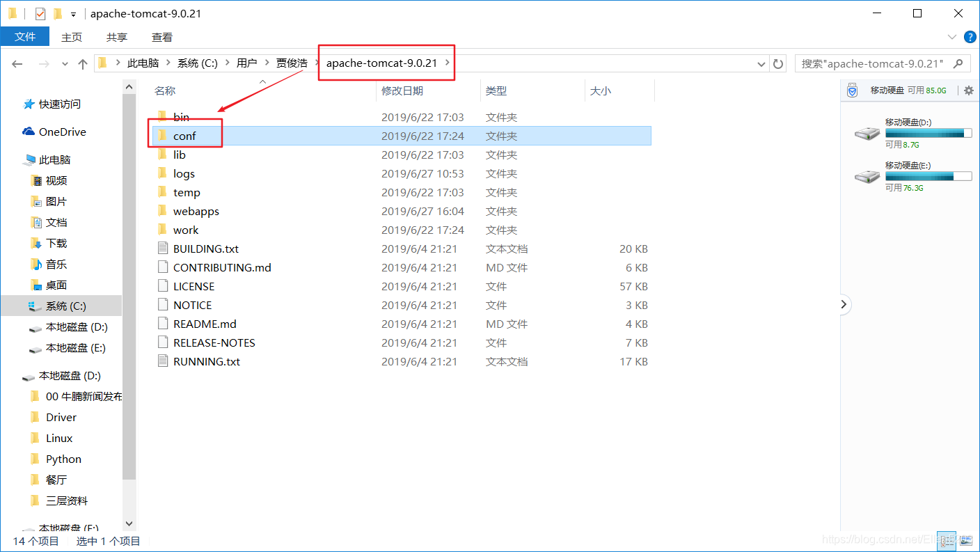Open 文档 in navigation pane

coord(56,222)
